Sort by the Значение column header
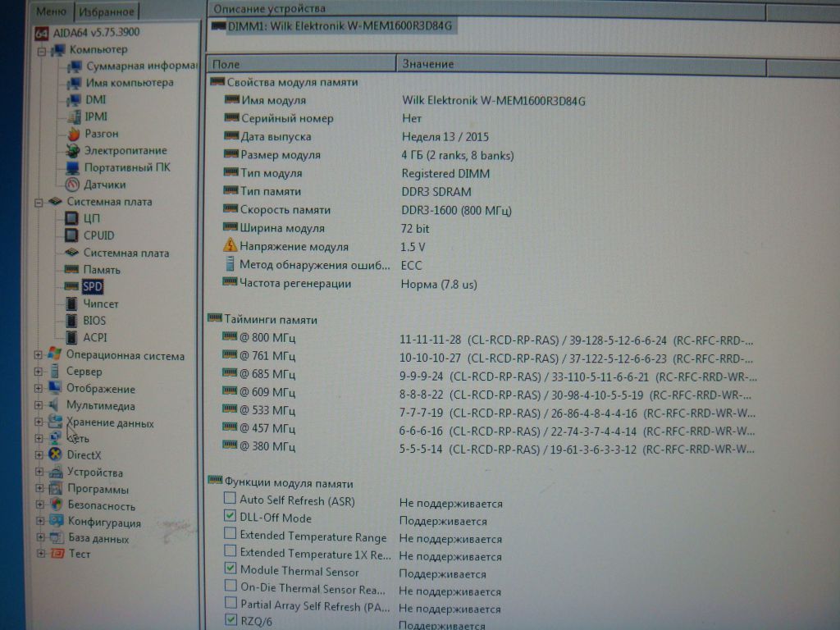Screen dimensions: 840x630 582,64
